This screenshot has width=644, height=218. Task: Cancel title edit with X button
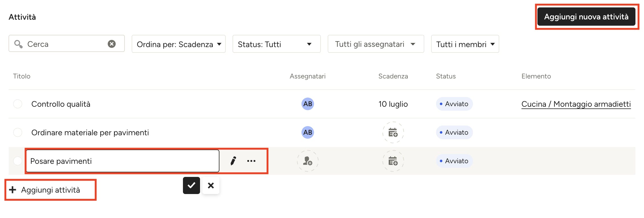(211, 185)
